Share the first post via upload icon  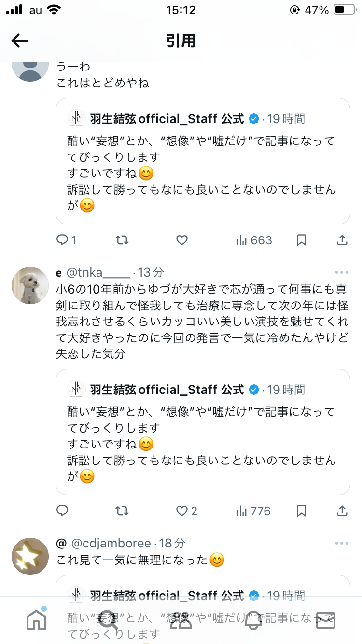pos(342,240)
